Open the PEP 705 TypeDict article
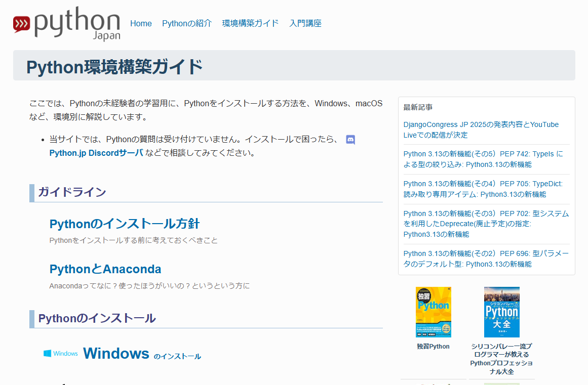 [483, 189]
